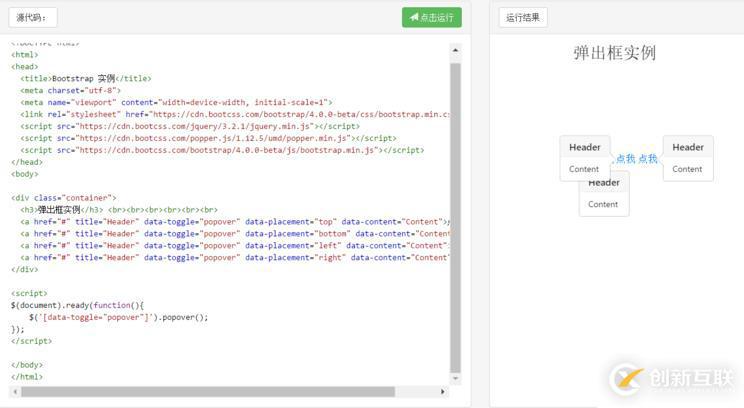Click the 点我 link beside the left popover

[625, 158]
